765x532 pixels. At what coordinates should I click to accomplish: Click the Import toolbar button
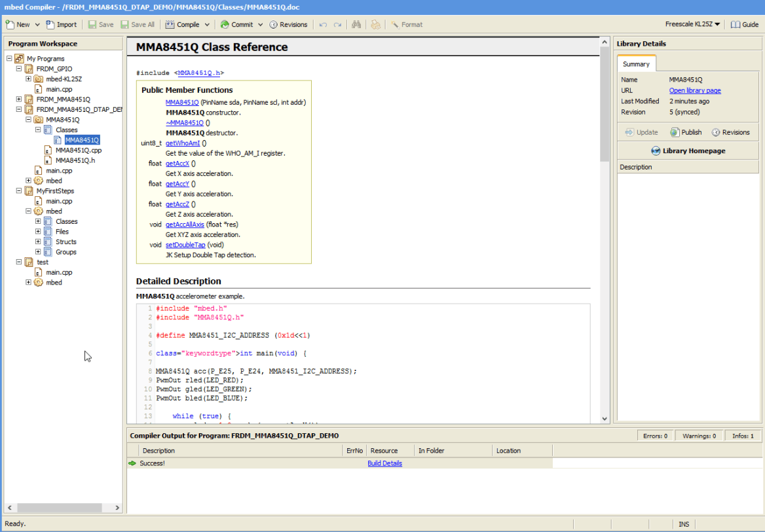tap(62, 24)
